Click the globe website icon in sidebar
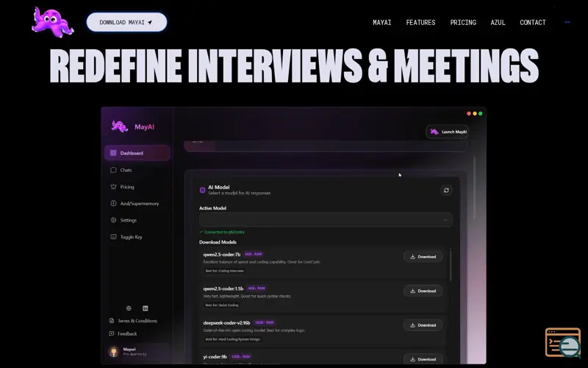 click(x=129, y=308)
